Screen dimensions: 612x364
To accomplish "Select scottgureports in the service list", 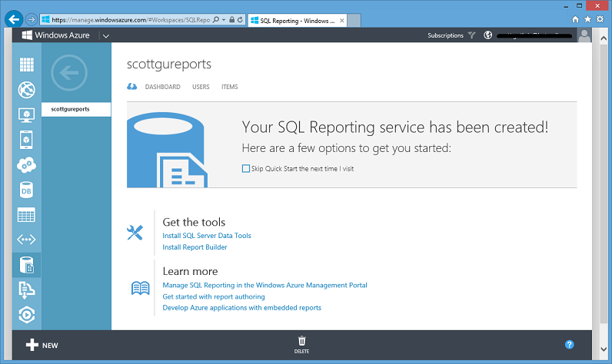I will tap(76, 109).
